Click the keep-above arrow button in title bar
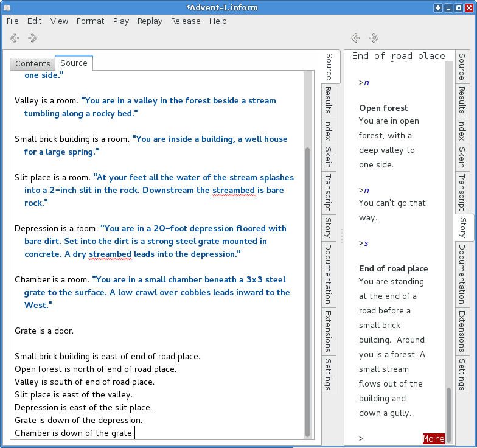477x448 pixels. 438,8
